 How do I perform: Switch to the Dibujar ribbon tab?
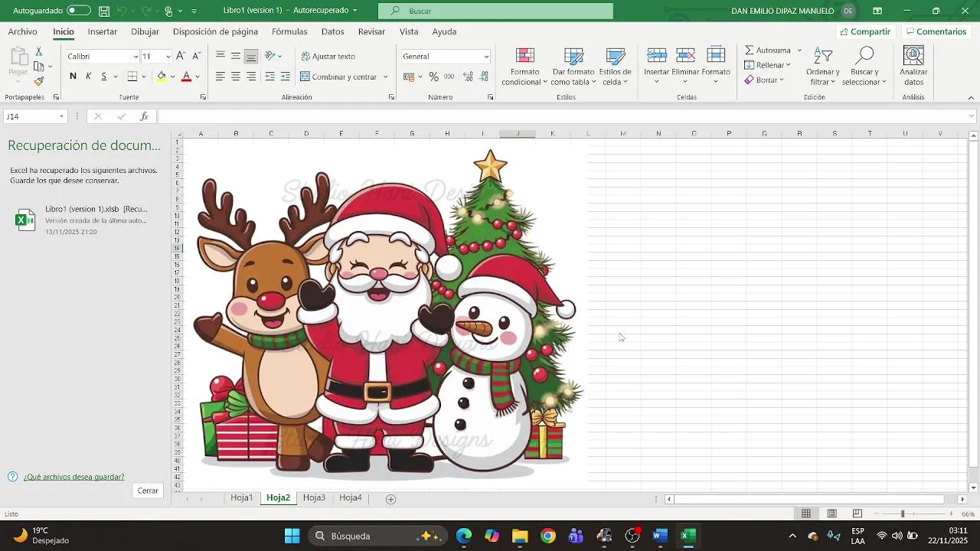(x=145, y=31)
